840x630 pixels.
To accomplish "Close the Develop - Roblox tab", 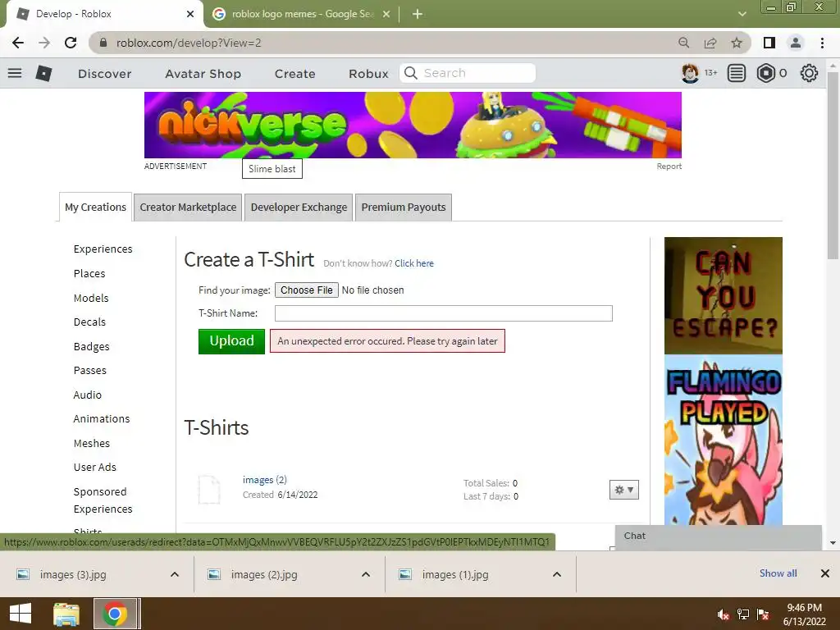I will point(190,14).
